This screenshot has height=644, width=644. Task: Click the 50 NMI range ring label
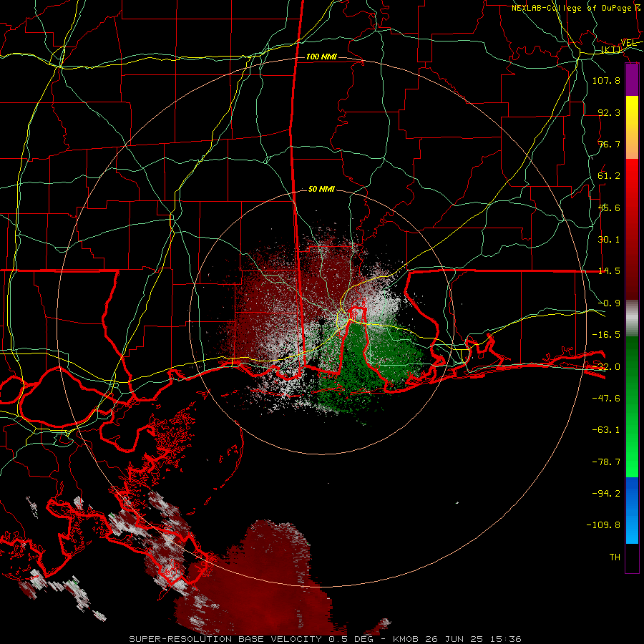(x=321, y=189)
